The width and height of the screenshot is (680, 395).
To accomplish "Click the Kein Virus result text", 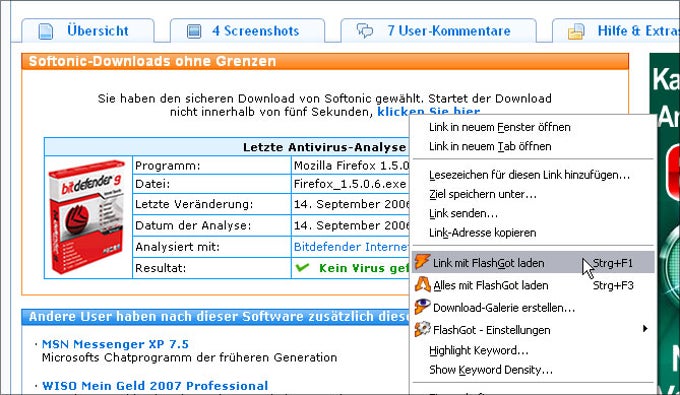I will (x=363, y=268).
